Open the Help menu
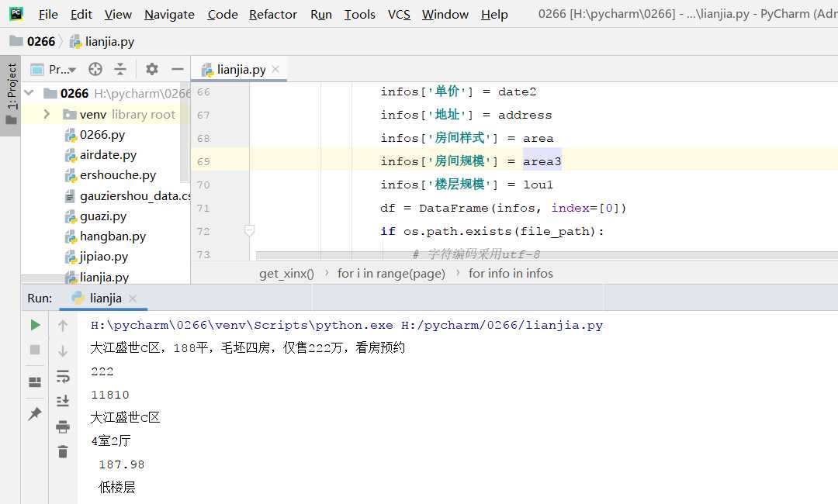 pyautogui.click(x=494, y=15)
